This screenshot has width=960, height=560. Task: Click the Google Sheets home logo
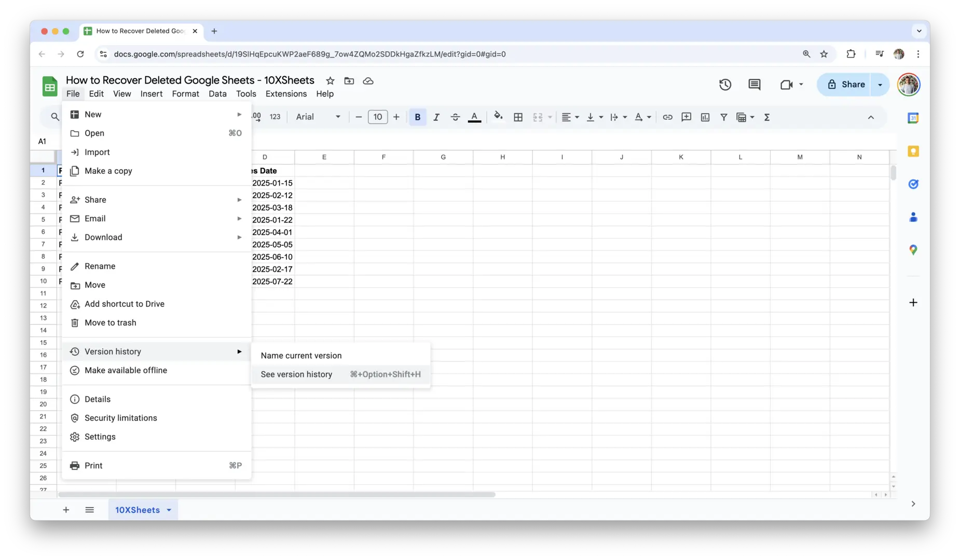pyautogui.click(x=50, y=87)
